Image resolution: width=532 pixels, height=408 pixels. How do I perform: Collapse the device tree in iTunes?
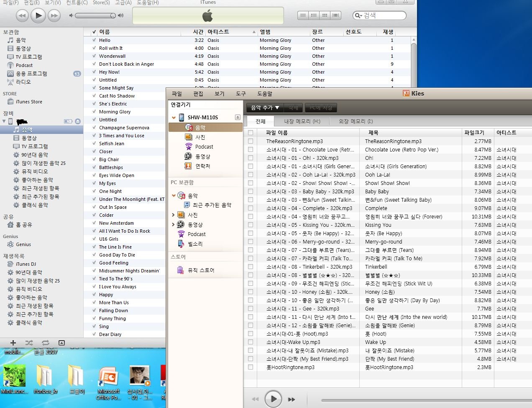[4, 121]
